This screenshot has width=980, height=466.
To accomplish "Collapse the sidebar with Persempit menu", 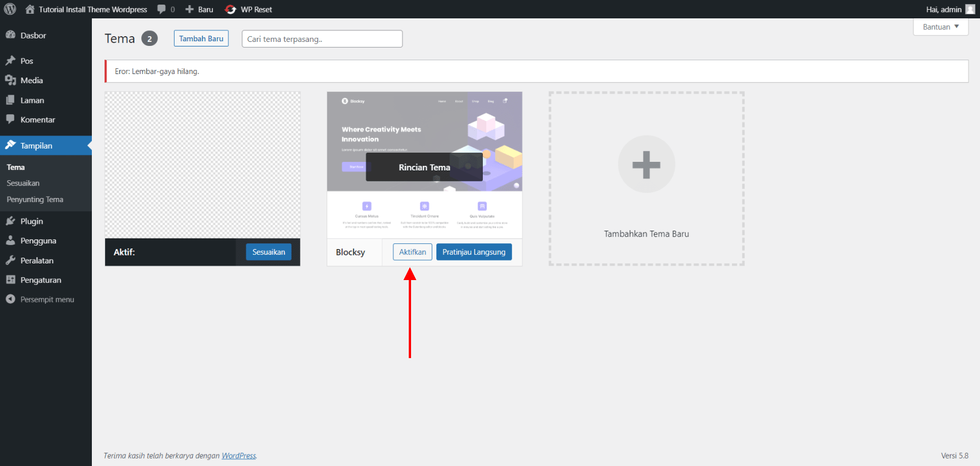I will coord(46,299).
